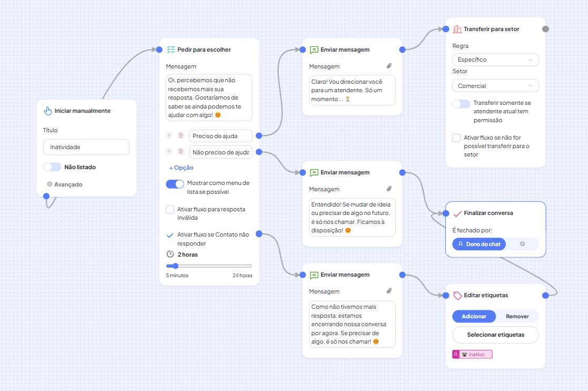Switch to the Remover tab in Editar etiquetas
The height and width of the screenshot is (391, 588).
[517, 316]
